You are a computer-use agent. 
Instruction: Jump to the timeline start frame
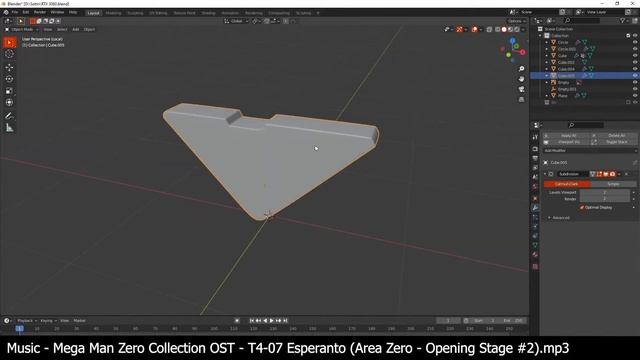[x=251, y=321]
